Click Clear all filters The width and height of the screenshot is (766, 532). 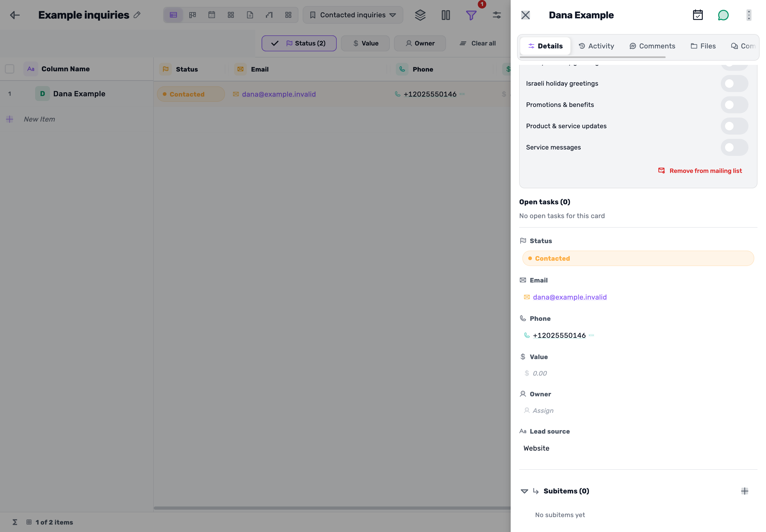click(478, 43)
